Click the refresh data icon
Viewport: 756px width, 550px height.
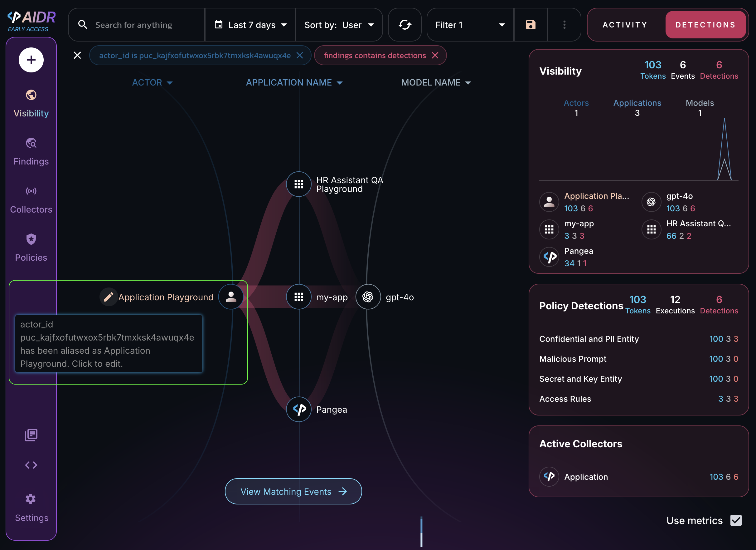click(404, 25)
